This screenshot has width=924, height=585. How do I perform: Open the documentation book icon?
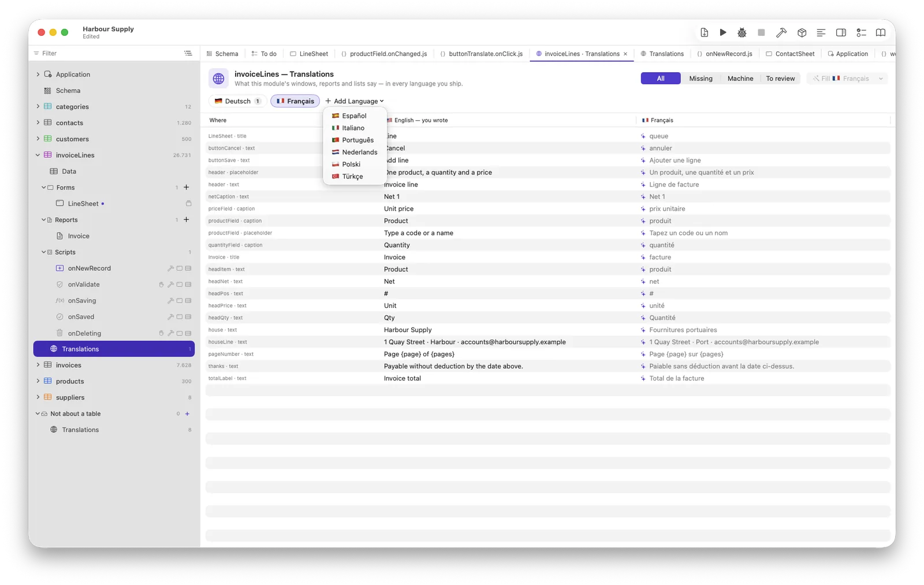(880, 32)
